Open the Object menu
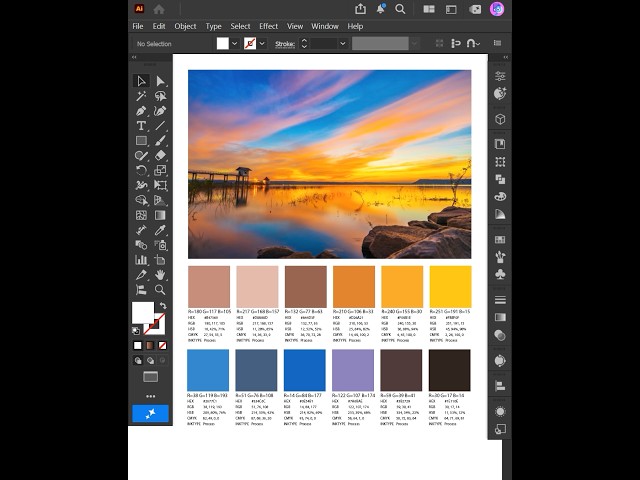This screenshot has height=480, width=640. [185, 26]
